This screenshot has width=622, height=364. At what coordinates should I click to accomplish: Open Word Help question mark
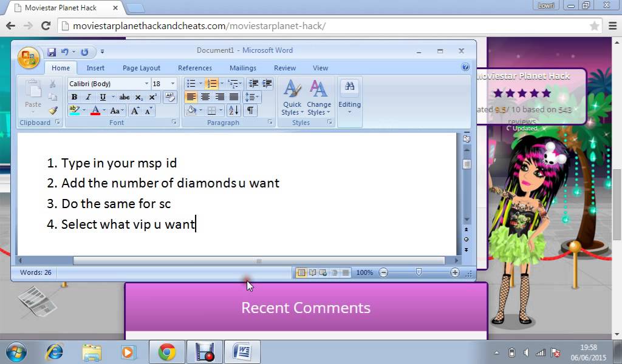pyautogui.click(x=466, y=67)
